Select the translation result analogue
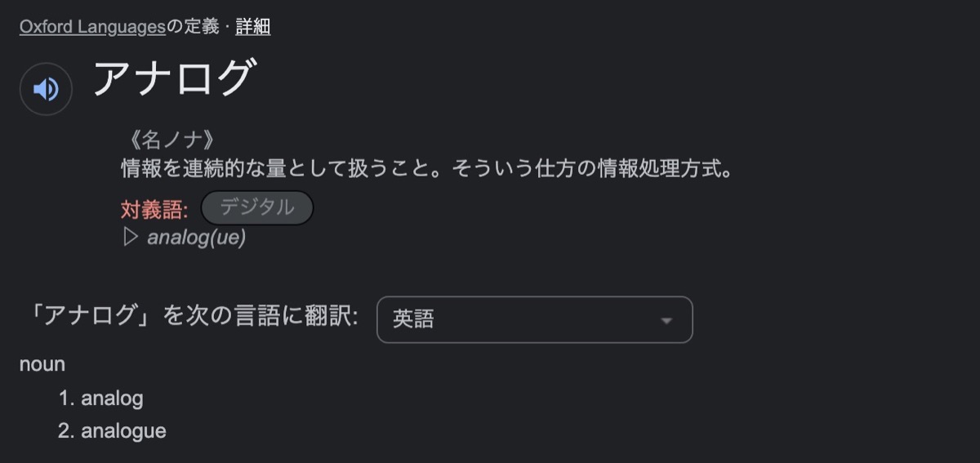 click(123, 431)
